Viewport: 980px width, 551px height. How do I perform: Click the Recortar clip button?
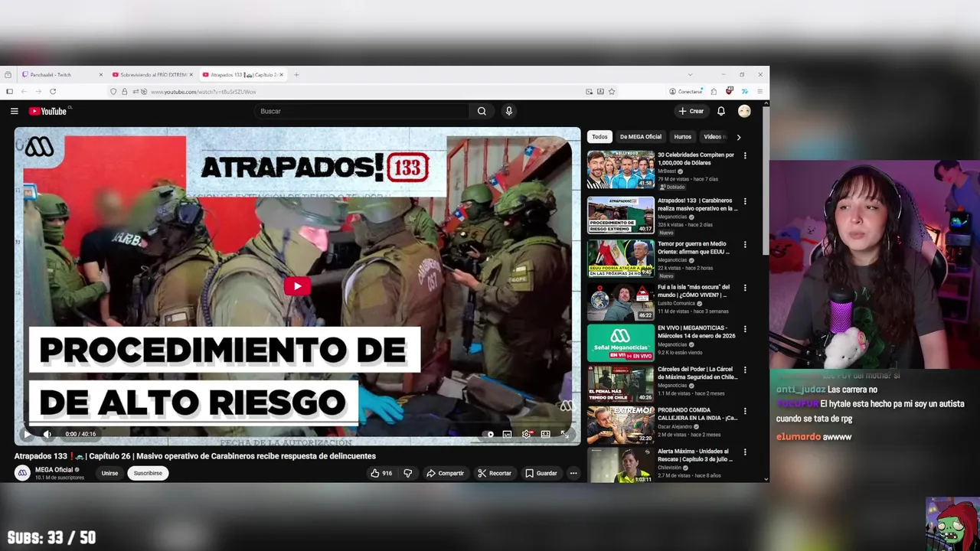tap(494, 473)
